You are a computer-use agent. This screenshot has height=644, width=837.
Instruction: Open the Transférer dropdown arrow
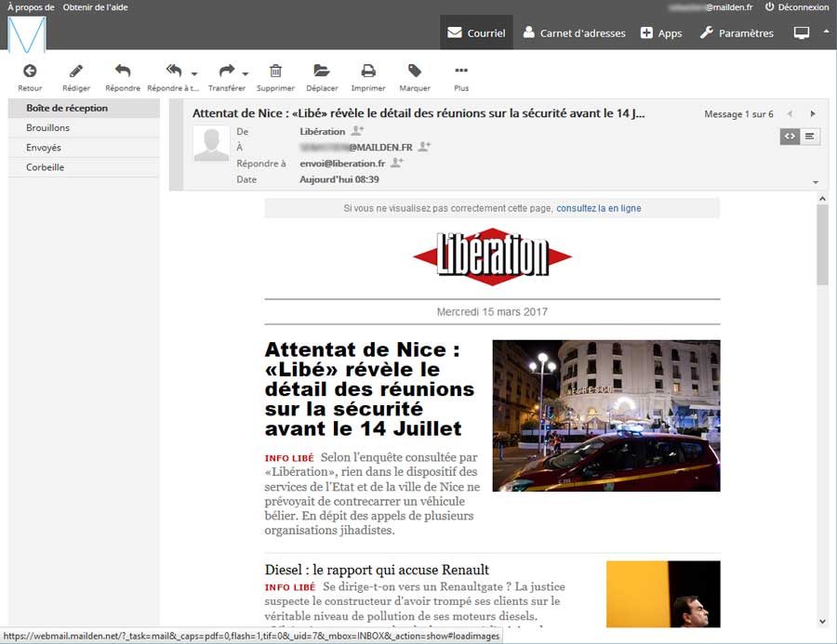245,73
